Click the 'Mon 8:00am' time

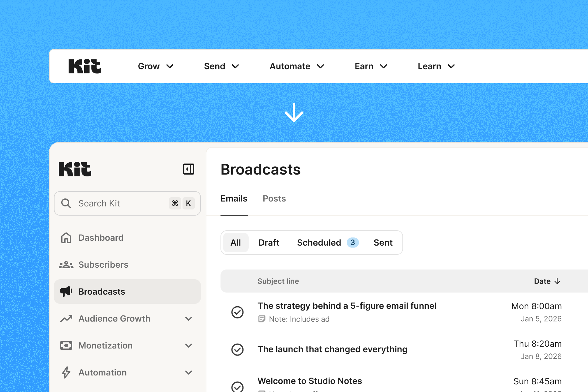tap(537, 306)
